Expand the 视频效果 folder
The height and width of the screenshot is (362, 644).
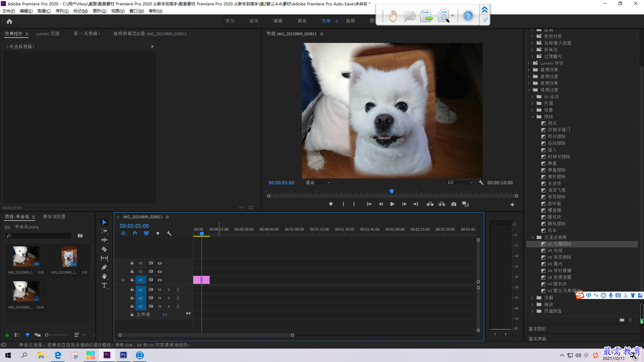[x=529, y=83]
